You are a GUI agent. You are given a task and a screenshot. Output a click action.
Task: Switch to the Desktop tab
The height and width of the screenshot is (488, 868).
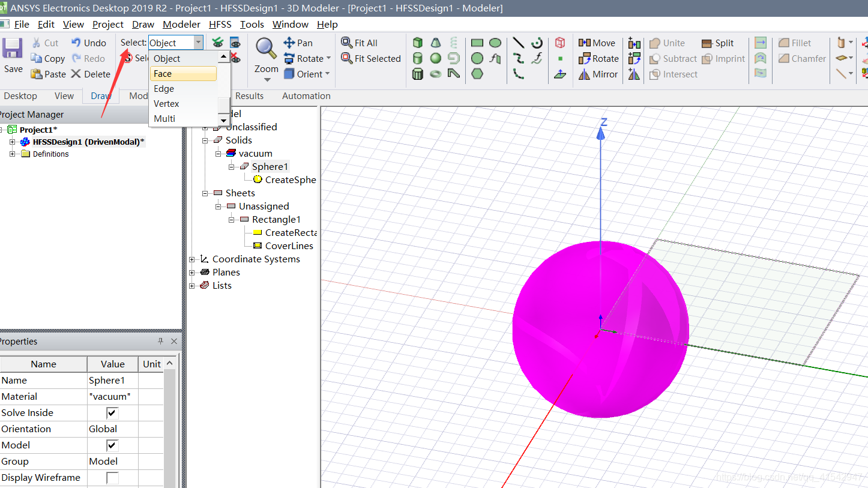[x=20, y=96]
